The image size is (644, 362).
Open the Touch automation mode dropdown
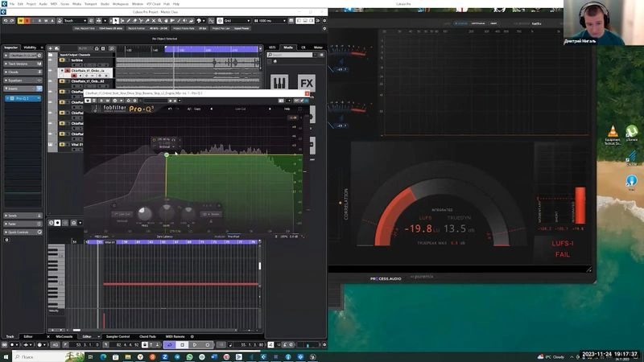coord(75,21)
